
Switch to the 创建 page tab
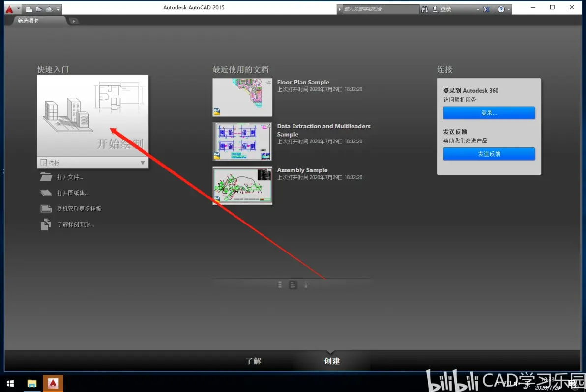tap(331, 361)
